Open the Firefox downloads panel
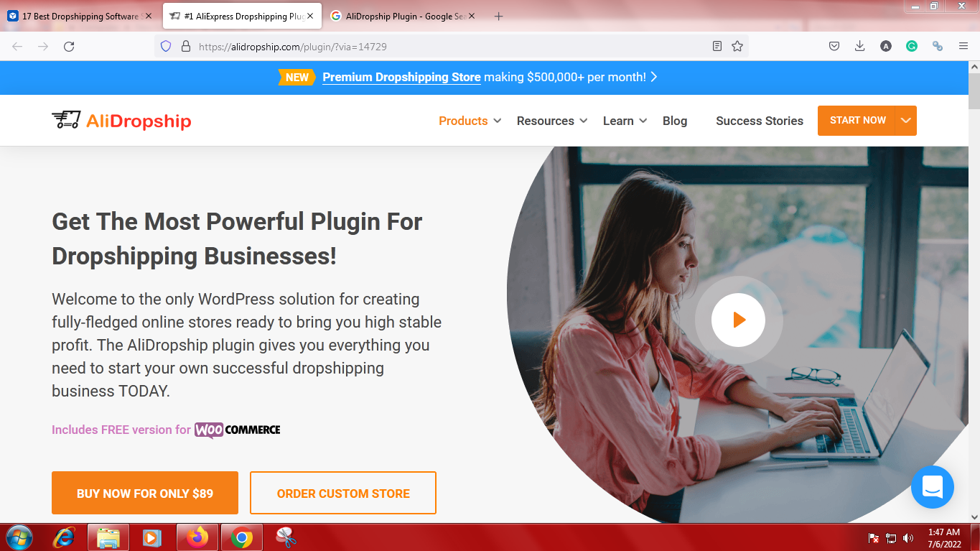The height and width of the screenshot is (551, 980). [859, 46]
